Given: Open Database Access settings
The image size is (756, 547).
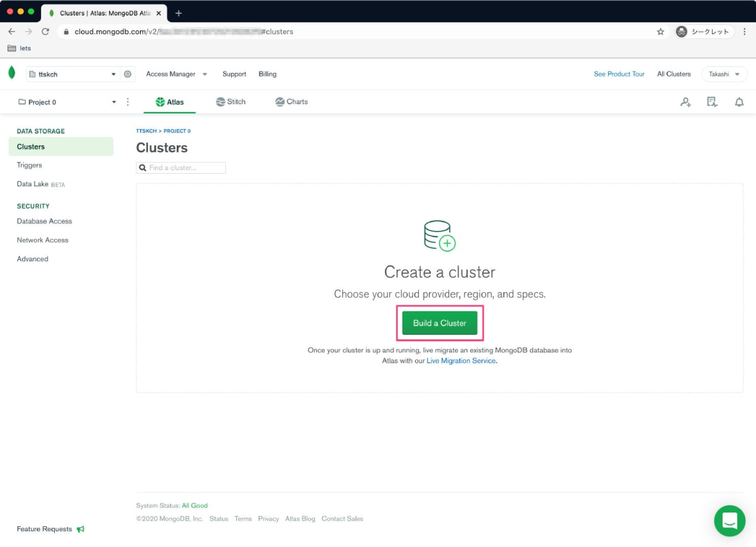Looking at the screenshot, I should tap(45, 222).
